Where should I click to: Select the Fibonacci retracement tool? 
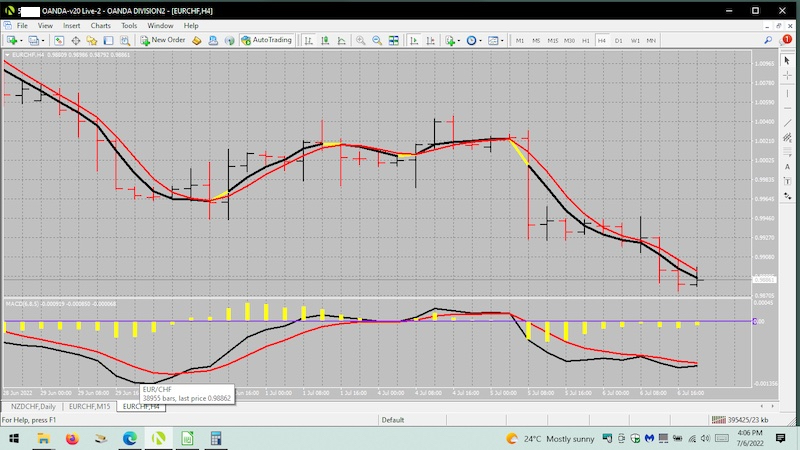tap(787, 152)
